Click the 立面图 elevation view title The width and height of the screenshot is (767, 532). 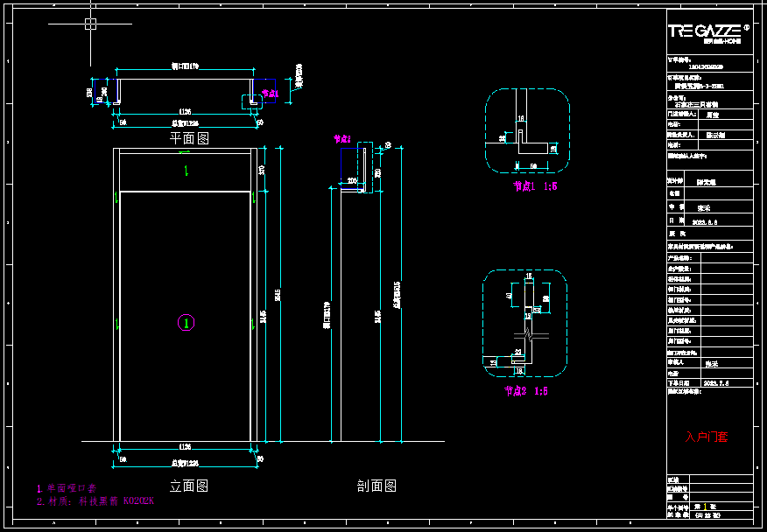point(189,486)
